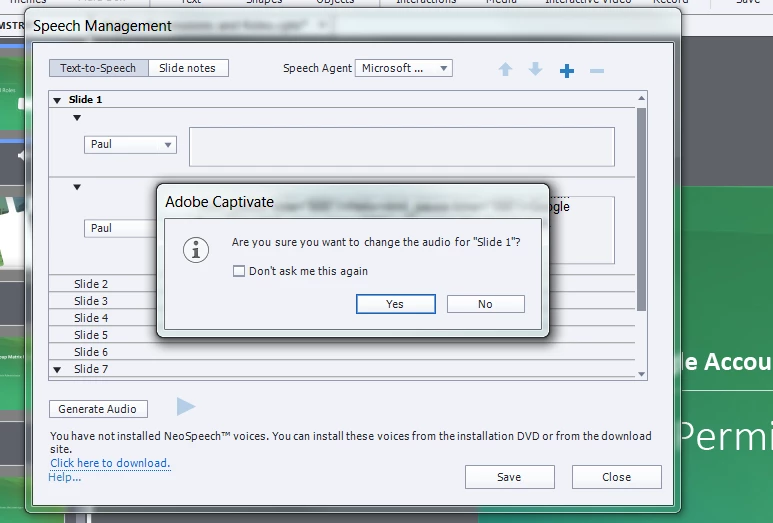Add a new caption with the plus icon

tap(567, 70)
